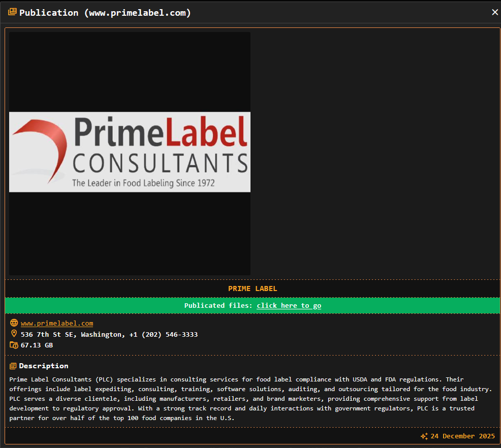Close the Publication dialog
The width and height of the screenshot is (501, 448).
click(x=494, y=12)
